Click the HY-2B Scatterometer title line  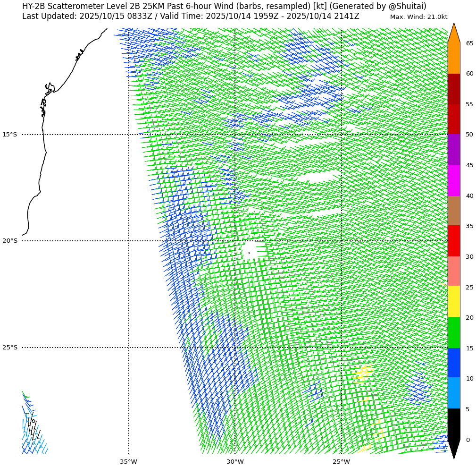coord(224,6)
